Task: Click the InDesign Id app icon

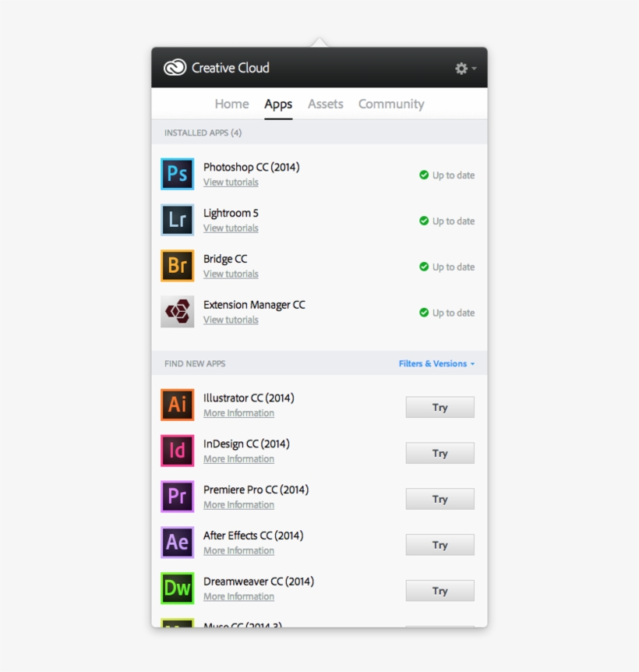Action: pos(178,451)
